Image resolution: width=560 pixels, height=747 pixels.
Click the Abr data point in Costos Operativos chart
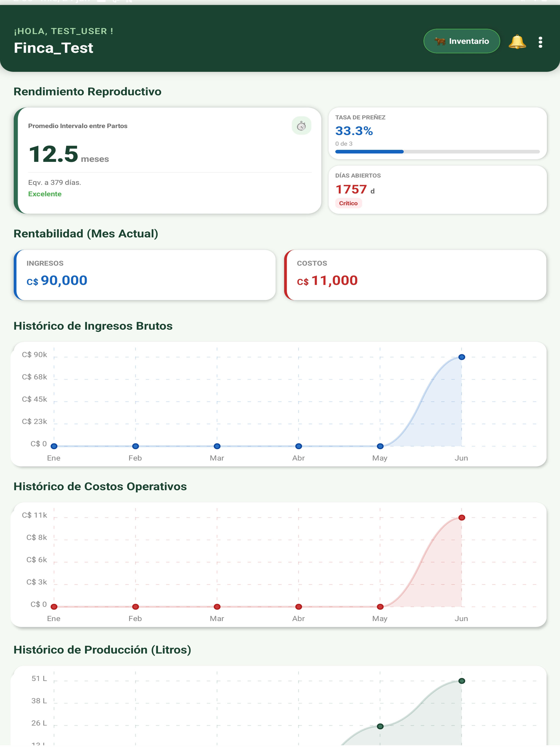tap(299, 607)
